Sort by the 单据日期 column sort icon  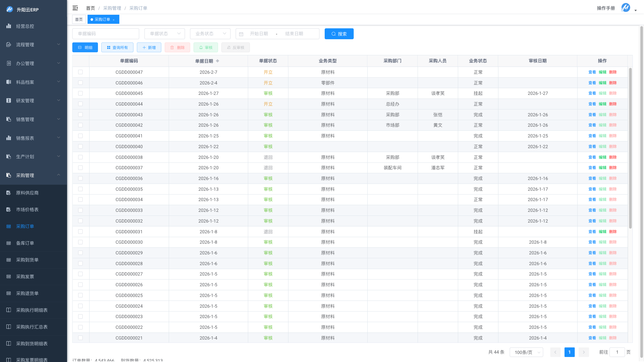point(217,61)
